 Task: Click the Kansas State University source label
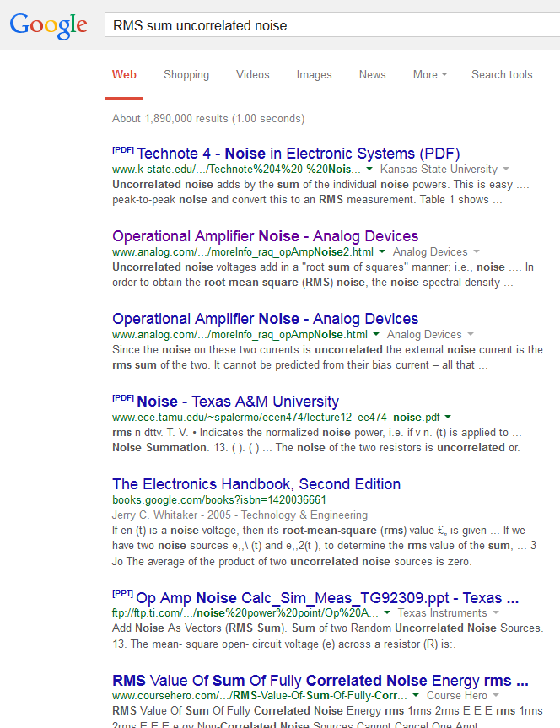(x=439, y=169)
